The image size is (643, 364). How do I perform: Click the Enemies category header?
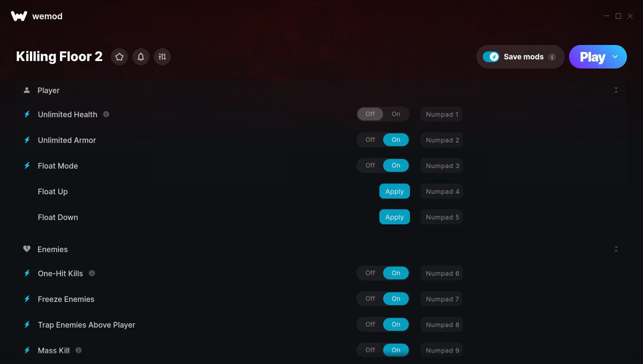[53, 249]
